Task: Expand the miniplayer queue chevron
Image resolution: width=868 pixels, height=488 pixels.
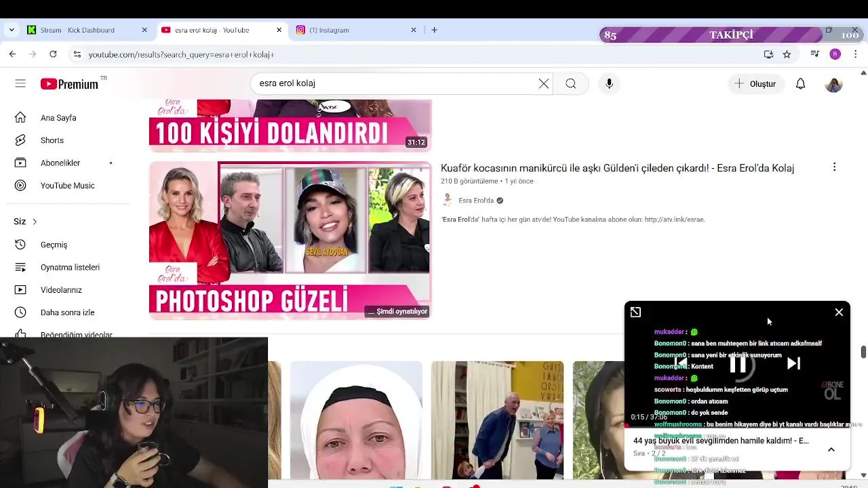Action: click(831, 449)
